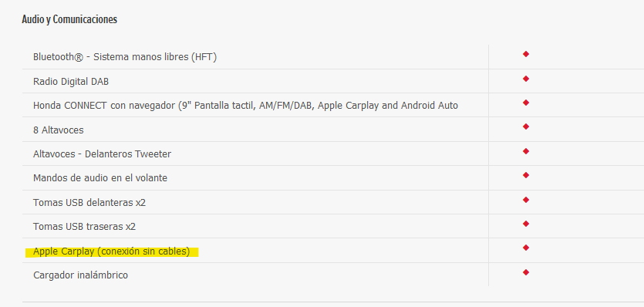Click red diamond for Tomas USB delanteras
This screenshot has width=644, height=307.
click(526, 200)
